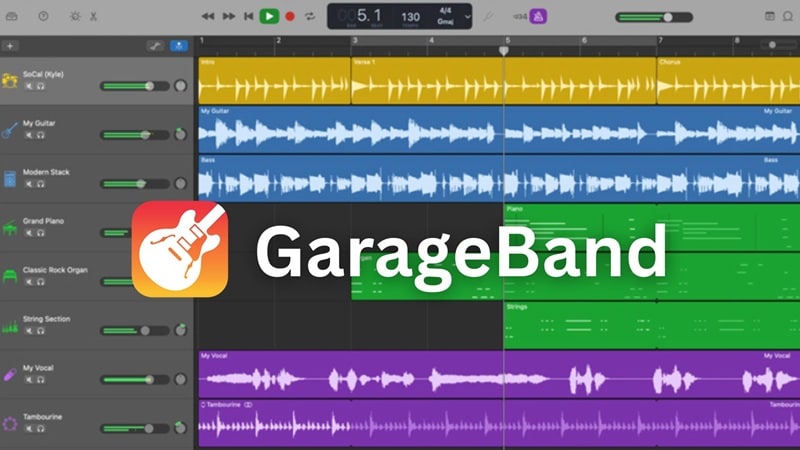Image resolution: width=800 pixels, height=450 pixels.
Task: Select the String Section track icon
Action: [10, 327]
